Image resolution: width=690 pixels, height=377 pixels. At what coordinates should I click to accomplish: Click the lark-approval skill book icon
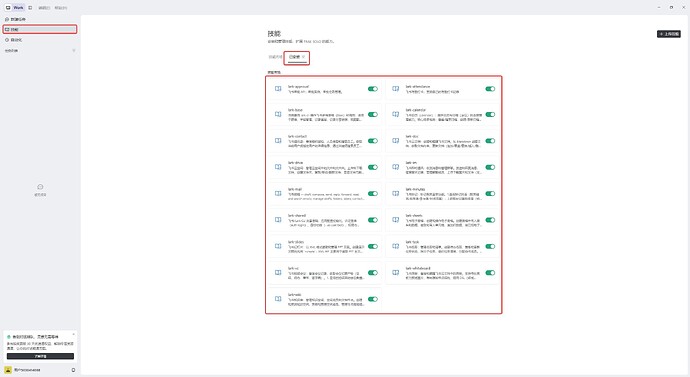[x=278, y=89]
